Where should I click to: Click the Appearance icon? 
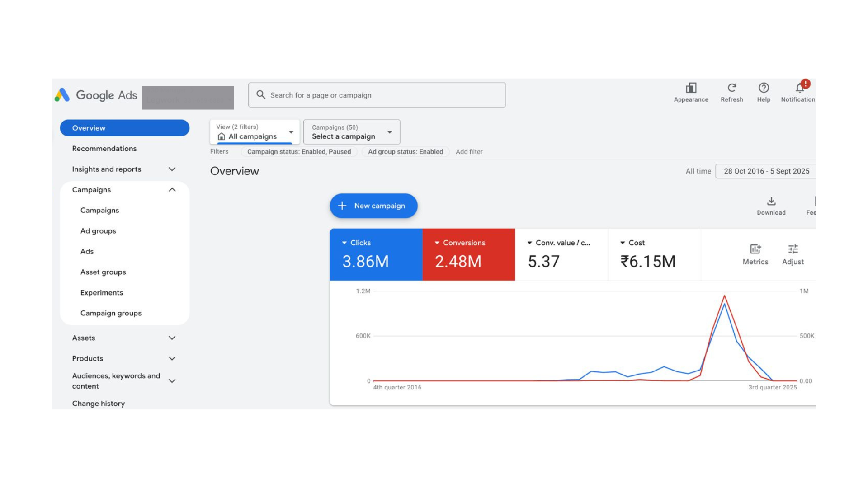(x=691, y=88)
